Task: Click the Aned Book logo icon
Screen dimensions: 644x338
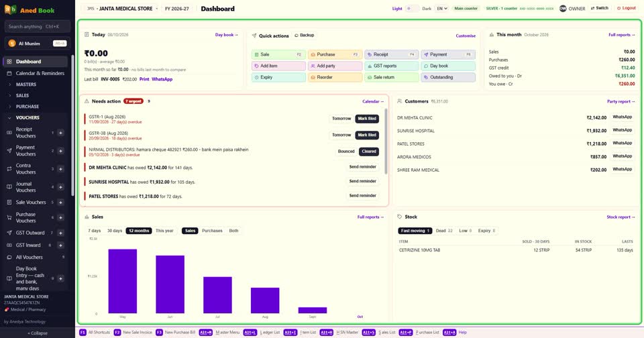Action: tap(10, 9)
